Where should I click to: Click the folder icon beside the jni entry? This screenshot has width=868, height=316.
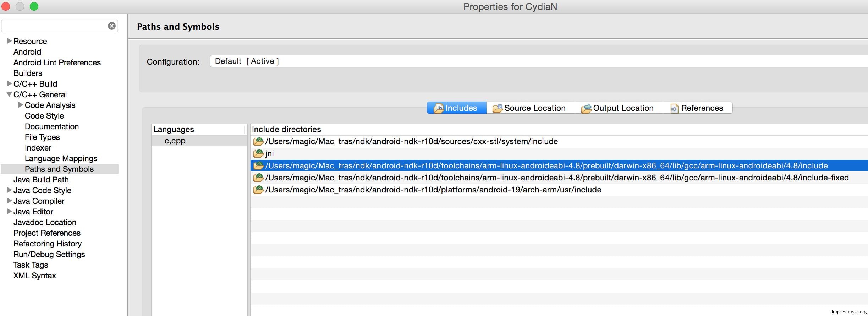258,153
